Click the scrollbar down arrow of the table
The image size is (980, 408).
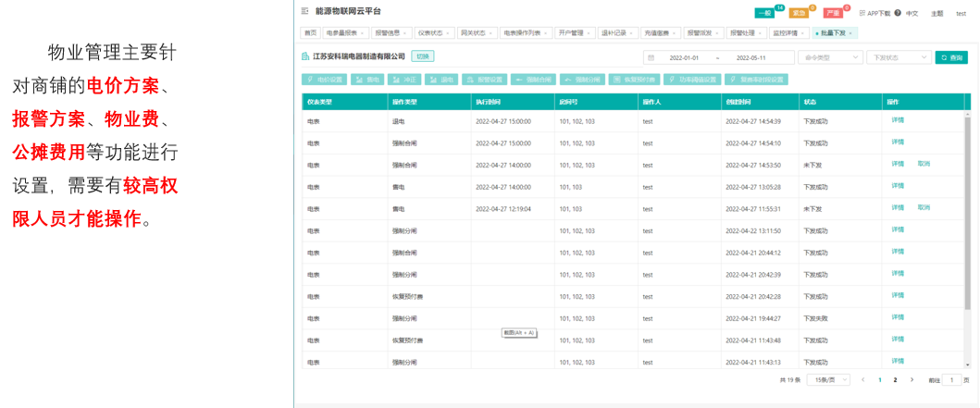coord(968,365)
